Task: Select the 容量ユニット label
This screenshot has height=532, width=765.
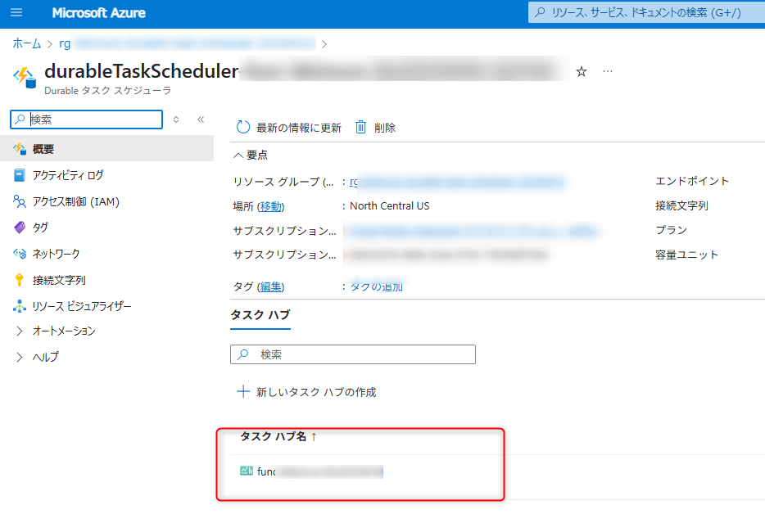Action: (686, 255)
